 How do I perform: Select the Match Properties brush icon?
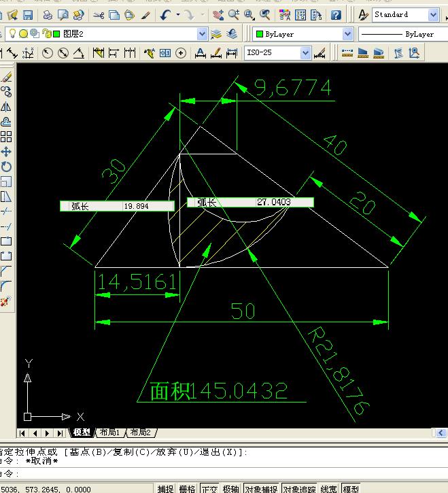(x=145, y=15)
